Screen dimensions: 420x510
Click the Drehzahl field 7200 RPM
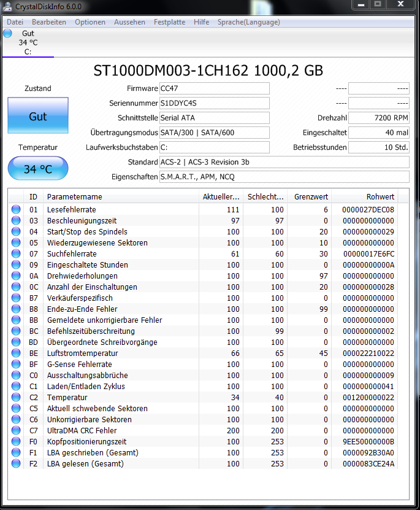point(379,118)
